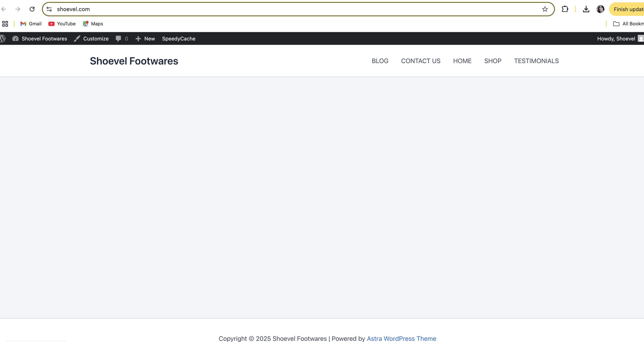Click the browser reload icon

pyautogui.click(x=32, y=9)
